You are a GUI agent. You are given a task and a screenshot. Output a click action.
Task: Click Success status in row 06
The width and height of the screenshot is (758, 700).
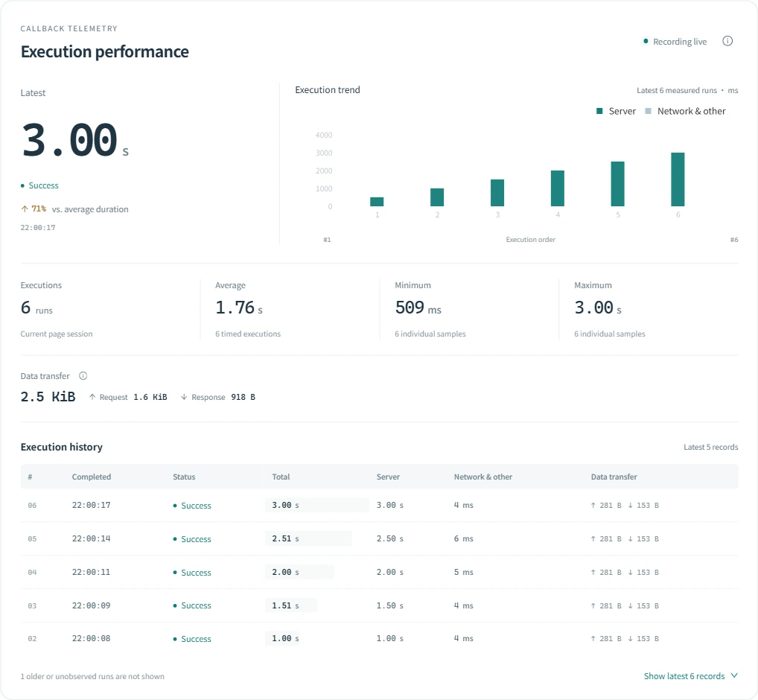[192, 506]
